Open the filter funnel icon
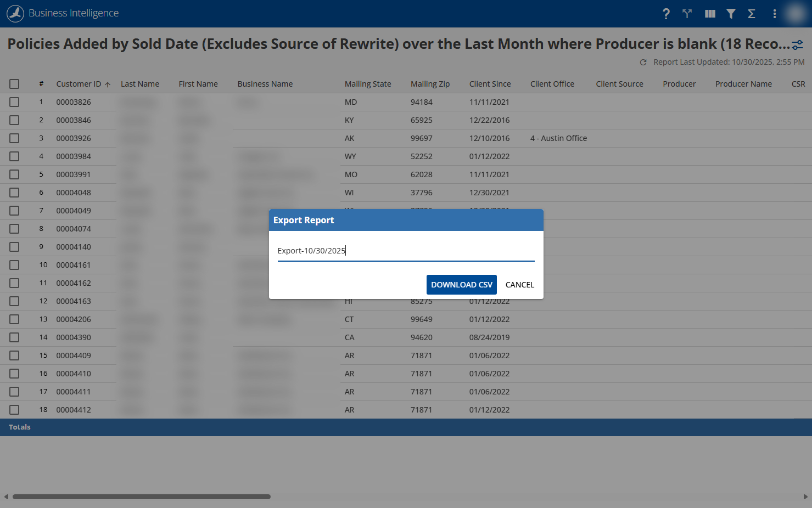 [x=731, y=14]
